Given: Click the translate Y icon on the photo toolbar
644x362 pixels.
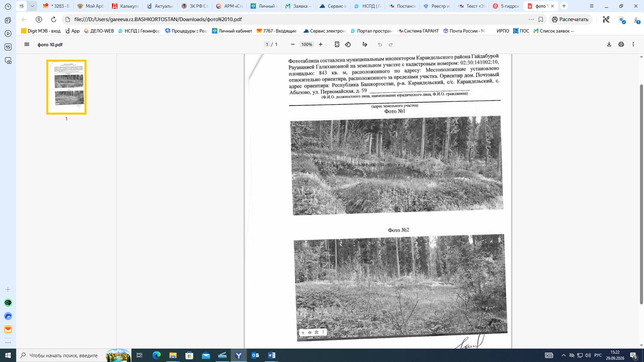Looking at the screenshot, I should 303,332.
